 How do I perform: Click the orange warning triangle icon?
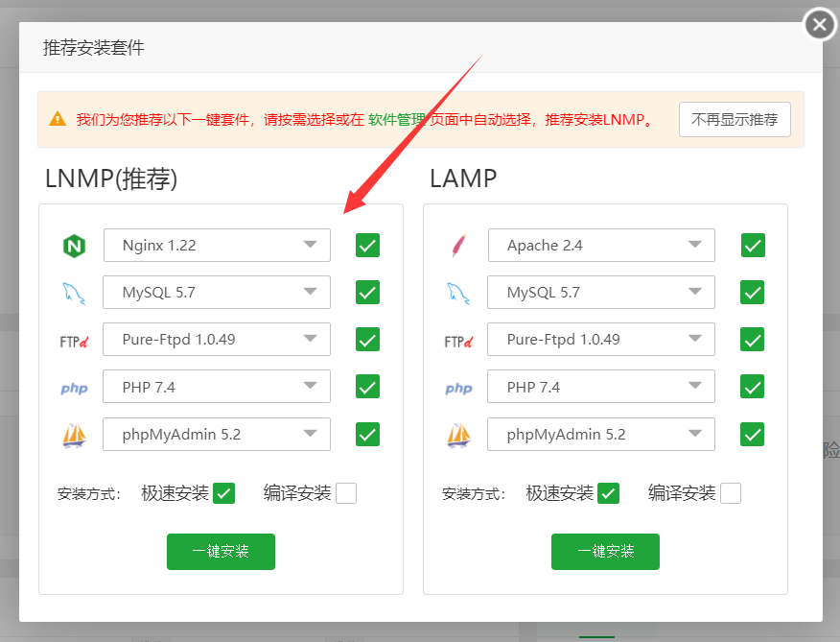pyautogui.click(x=58, y=119)
